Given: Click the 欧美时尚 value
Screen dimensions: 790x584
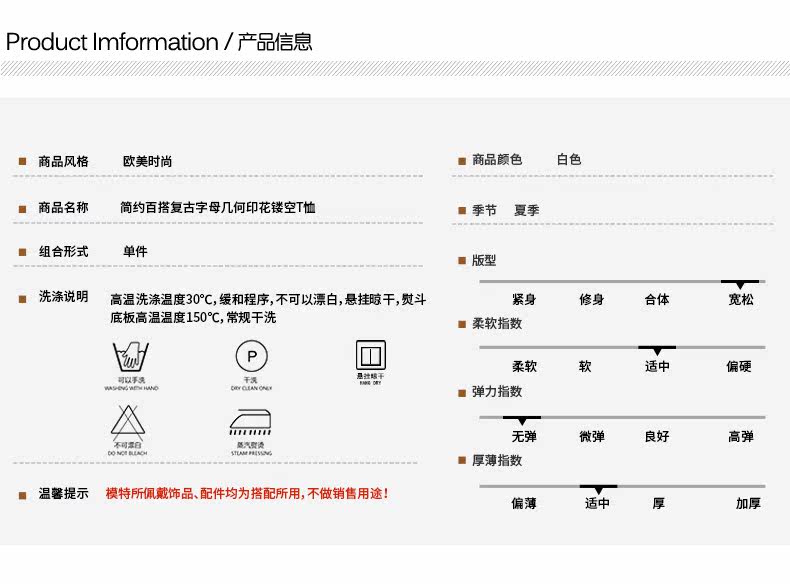Looking at the screenshot, I should (x=148, y=161).
